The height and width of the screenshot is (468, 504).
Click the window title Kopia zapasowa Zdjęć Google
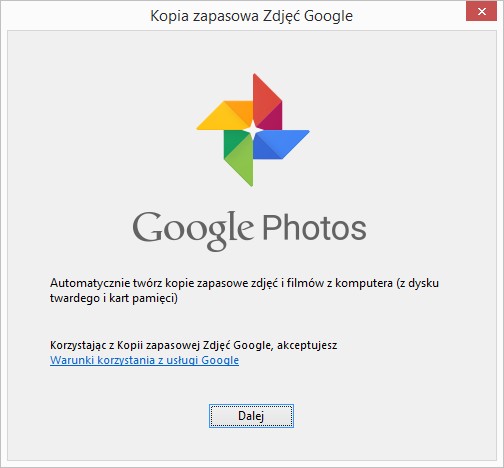251,16
